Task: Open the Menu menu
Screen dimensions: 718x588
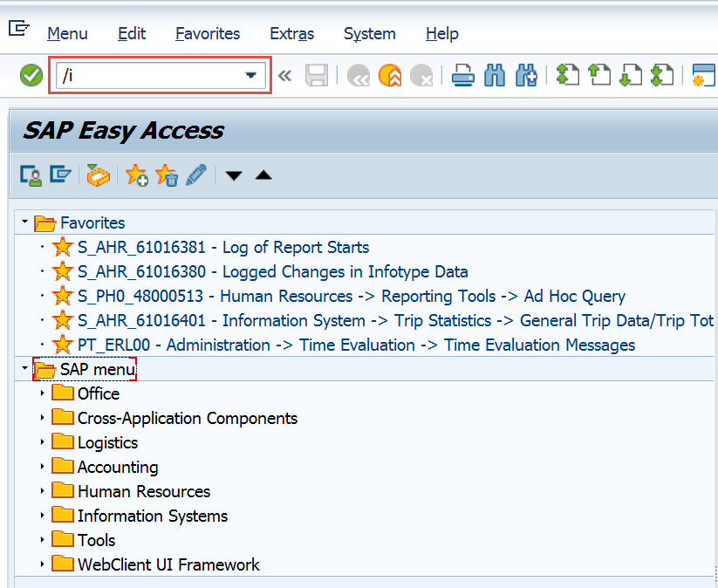Action: pos(67,33)
